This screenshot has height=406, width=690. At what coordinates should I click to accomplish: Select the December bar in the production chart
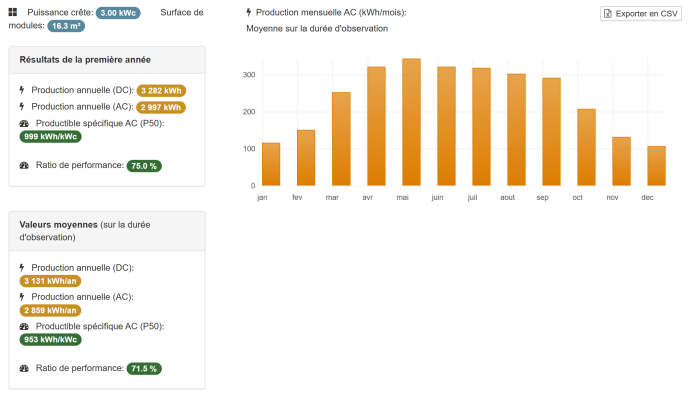pyautogui.click(x=656, y=166)
